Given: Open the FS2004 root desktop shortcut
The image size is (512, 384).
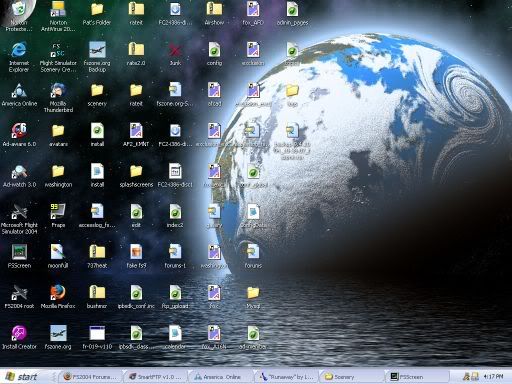Looking at the screenshot, I should coord(19,293).
